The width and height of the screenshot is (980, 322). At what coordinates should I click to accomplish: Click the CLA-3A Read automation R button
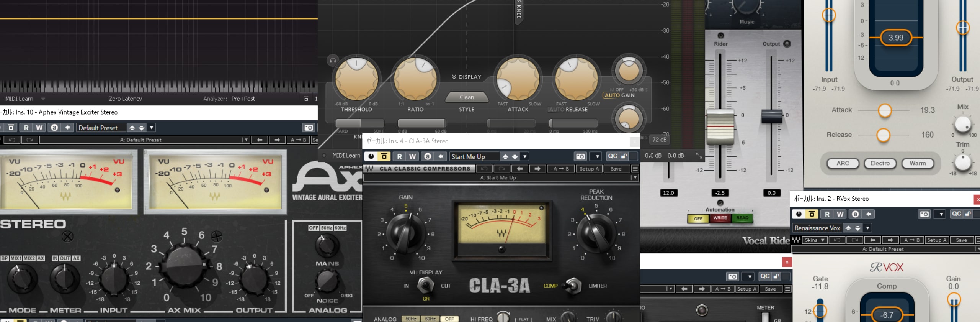click(399, 156)
